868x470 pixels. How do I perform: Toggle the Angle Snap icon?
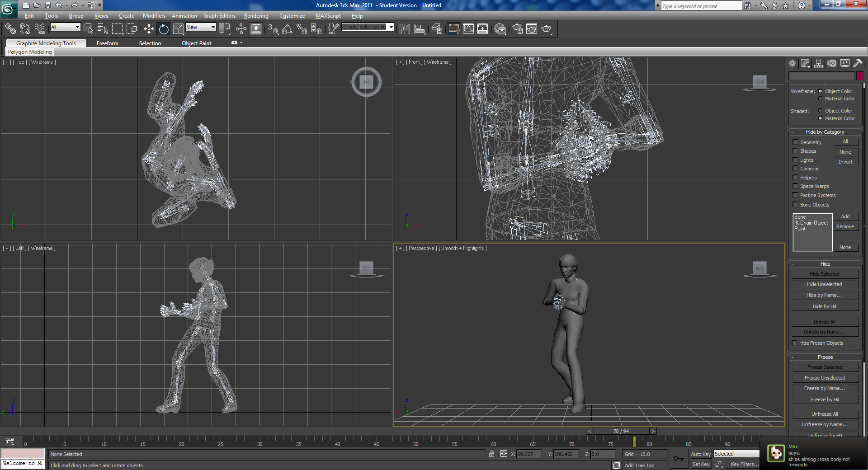coord(288,29)
